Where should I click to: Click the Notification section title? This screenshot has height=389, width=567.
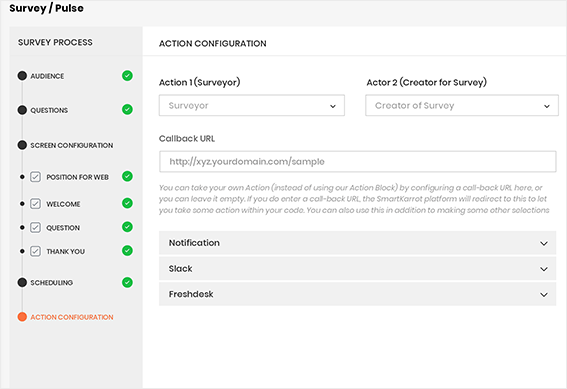[194, 243]
